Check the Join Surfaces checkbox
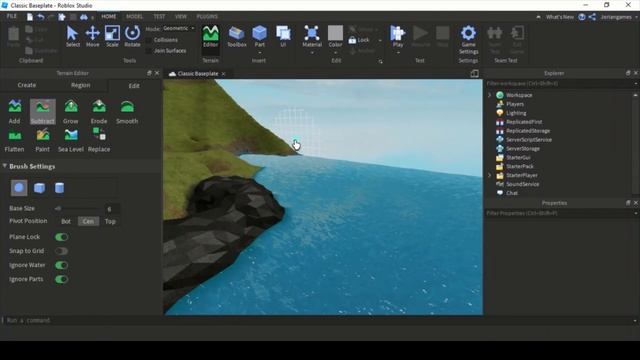Screen dimensions: 640x360 pos(149,51)
